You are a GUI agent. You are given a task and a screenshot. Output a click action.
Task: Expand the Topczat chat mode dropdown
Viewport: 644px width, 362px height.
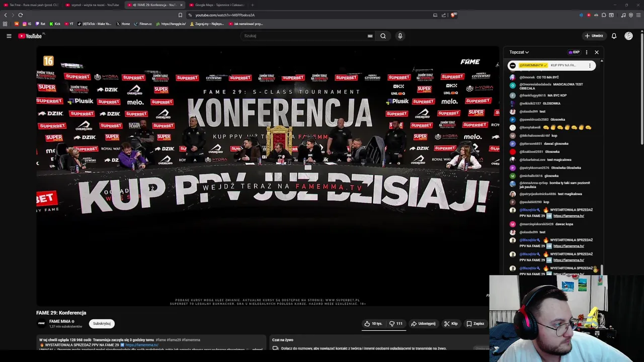pos(519,52)
